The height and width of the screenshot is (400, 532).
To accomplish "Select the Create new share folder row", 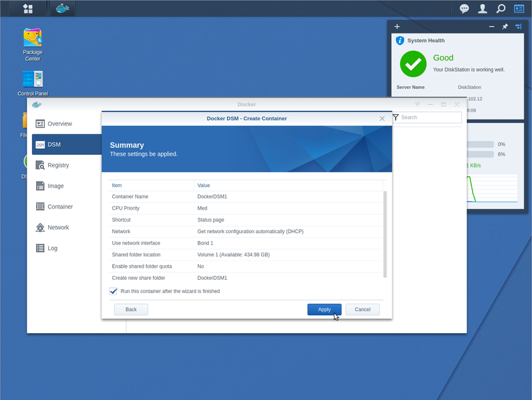I will [246, 278].
